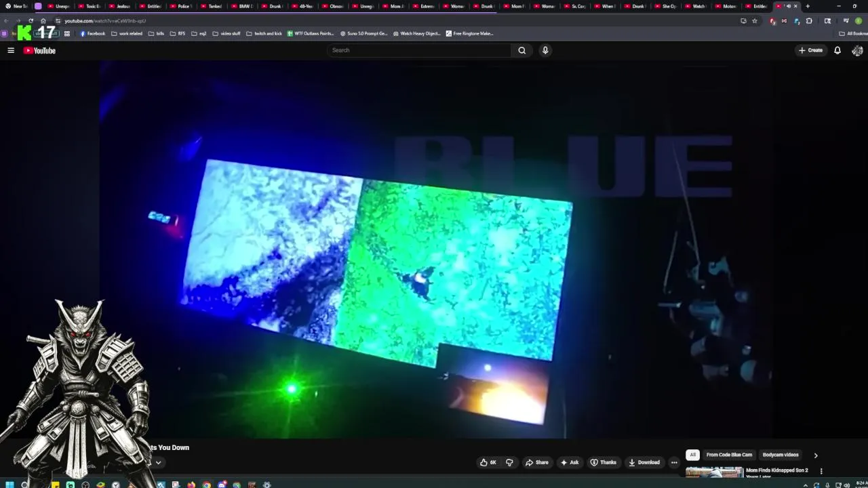Viewport: 868px width, 488px height.
Task: Show more filter chips arrow
Action: point(816,455)
